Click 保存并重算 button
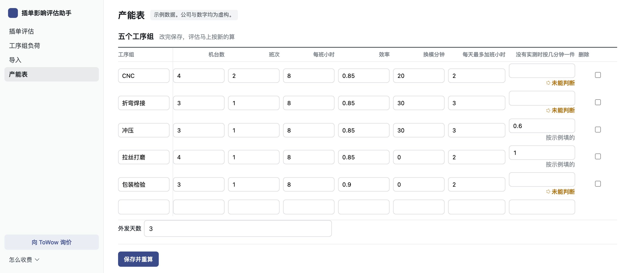The height and width of the screenshot is (273, 644). point(138,259)
